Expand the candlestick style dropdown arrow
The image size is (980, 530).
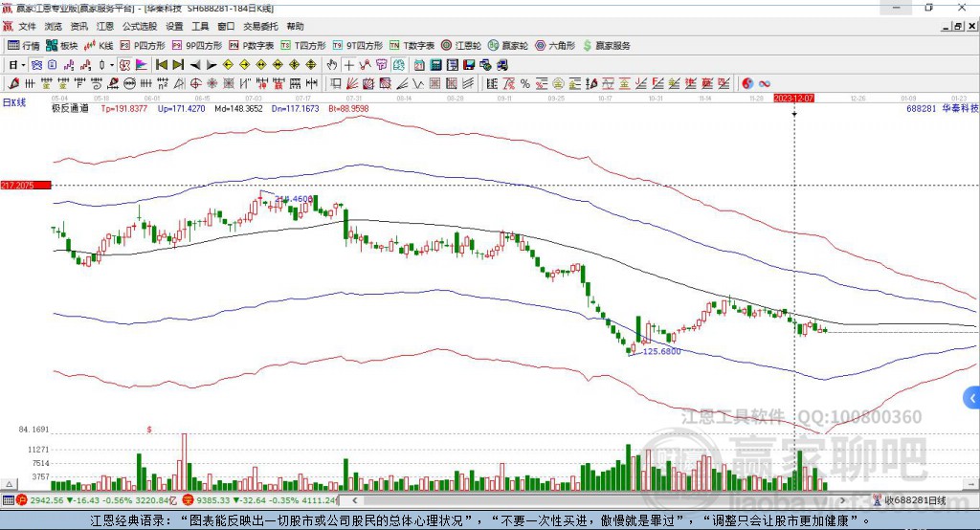pyautogui.click(x=112, y=65)
